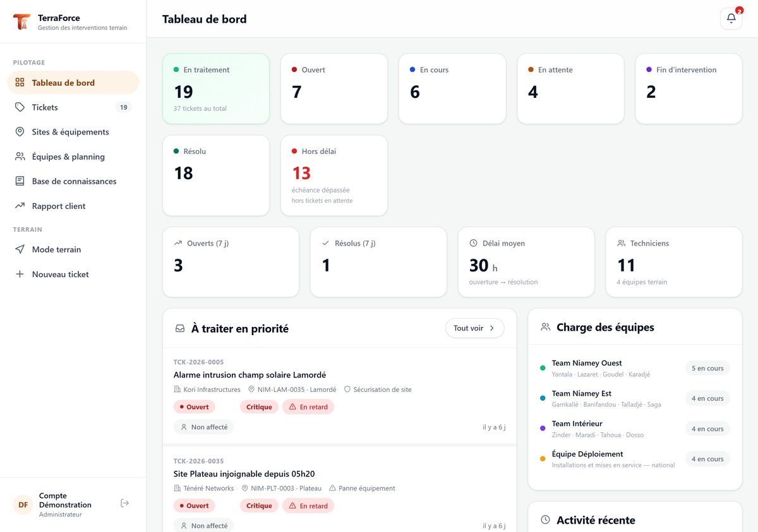Expand the Tout voir chevron arrow

coord(492,328)
